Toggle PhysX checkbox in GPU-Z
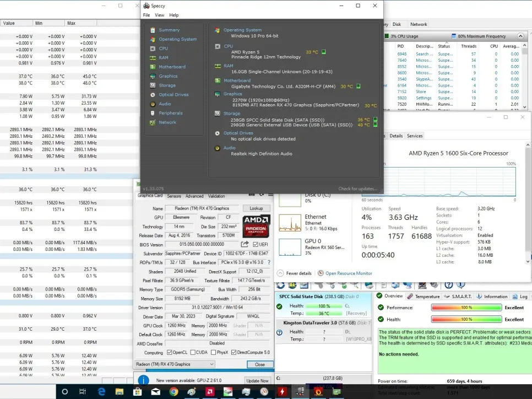This screenshot has height=399, width=532. [214, 353]
